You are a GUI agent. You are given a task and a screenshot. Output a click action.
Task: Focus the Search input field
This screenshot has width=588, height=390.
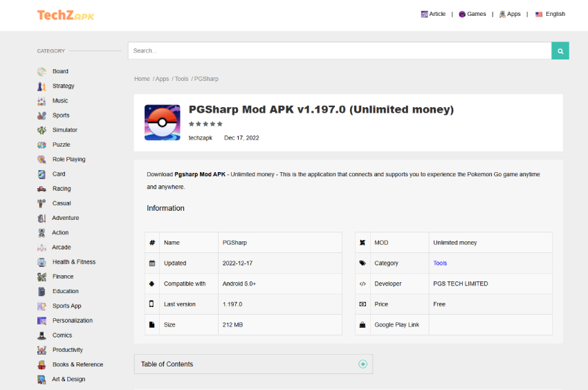pos(339,50)
